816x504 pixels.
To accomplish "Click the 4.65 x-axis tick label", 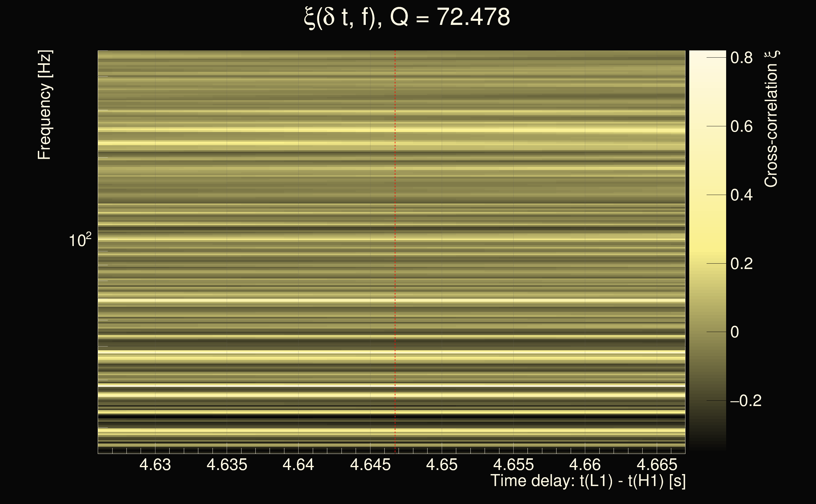I will [442, 465].
